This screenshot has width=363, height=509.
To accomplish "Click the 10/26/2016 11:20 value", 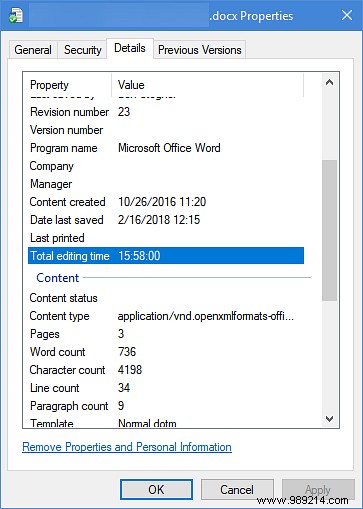I will (162, 202).
